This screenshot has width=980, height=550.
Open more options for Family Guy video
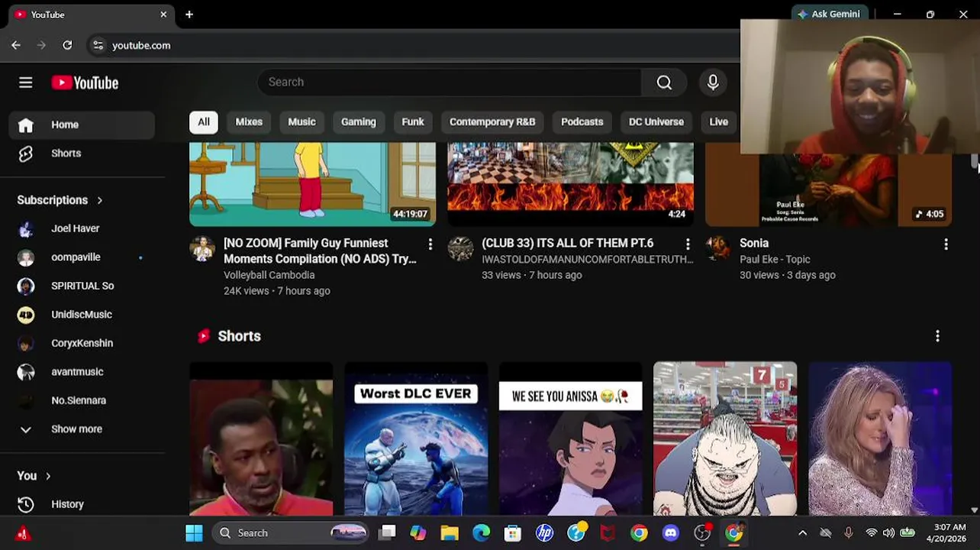(x=430, y=244)
